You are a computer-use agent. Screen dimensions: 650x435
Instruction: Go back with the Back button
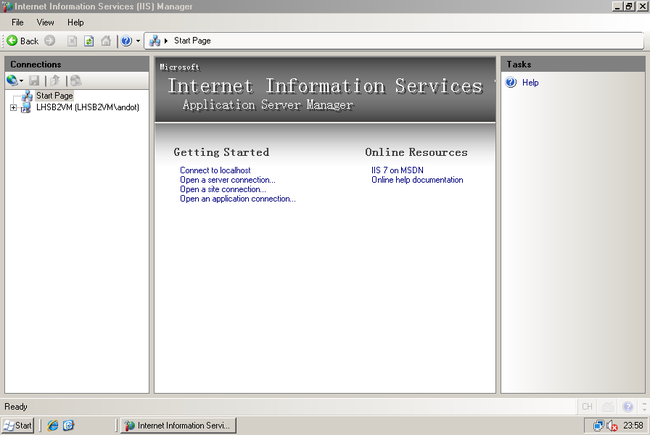(23, 41)
